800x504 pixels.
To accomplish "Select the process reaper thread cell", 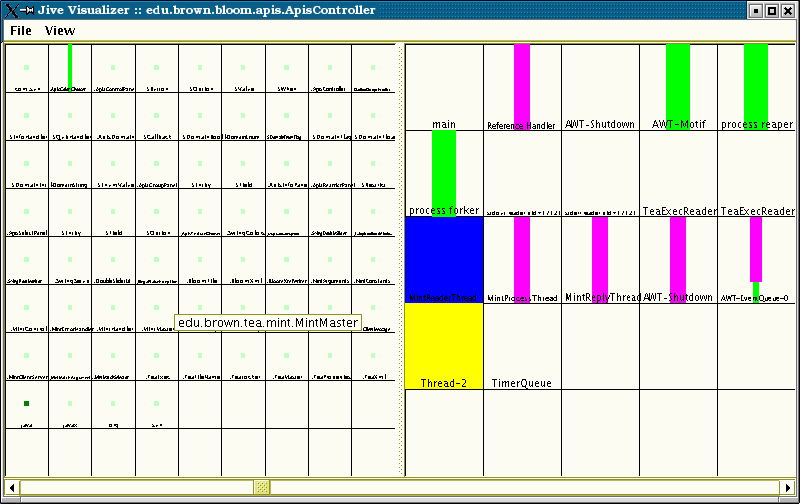I will [756, 90].
